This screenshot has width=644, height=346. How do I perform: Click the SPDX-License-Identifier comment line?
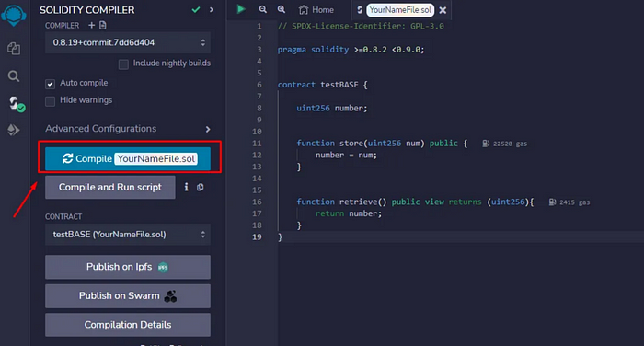click(361, 26)
